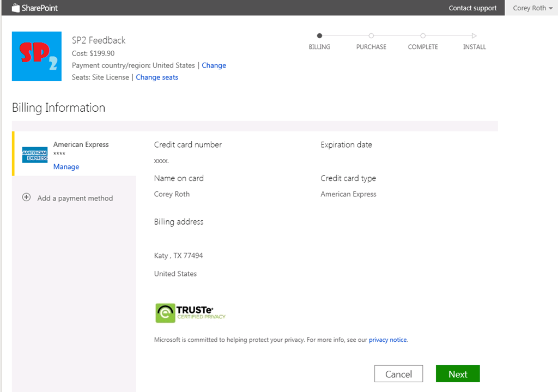Select the American Express payment entry
Viewport: 558px width, 392px height.
[74, 153]
